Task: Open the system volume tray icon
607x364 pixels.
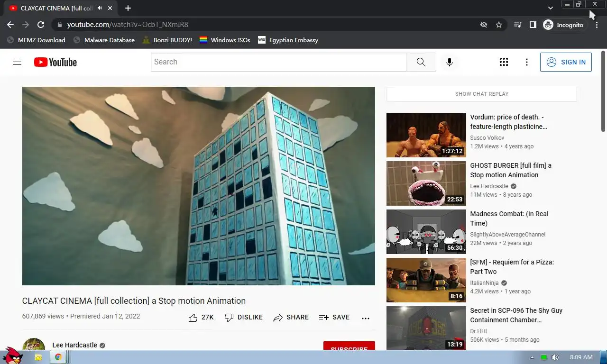Action: click(x=555, y=357)
